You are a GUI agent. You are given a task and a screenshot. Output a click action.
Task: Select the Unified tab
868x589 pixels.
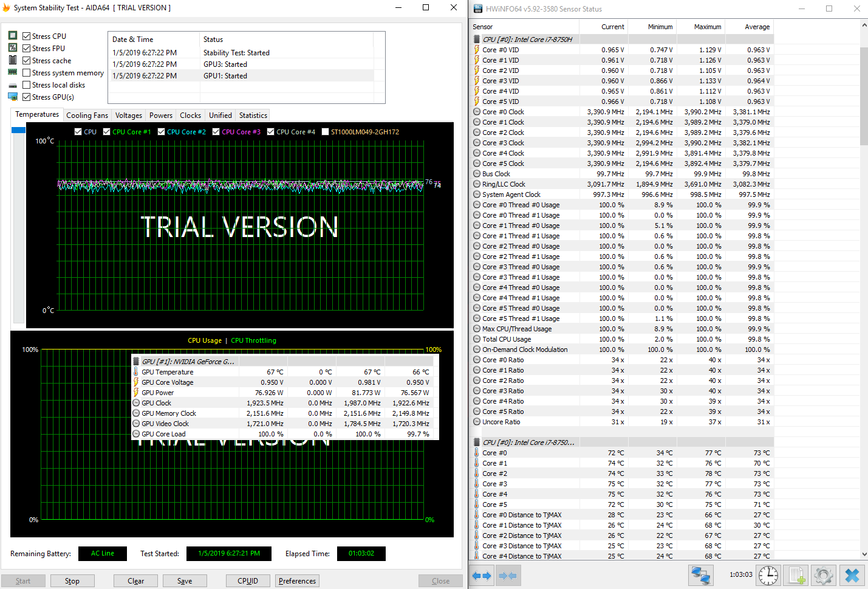pos(220,115)
